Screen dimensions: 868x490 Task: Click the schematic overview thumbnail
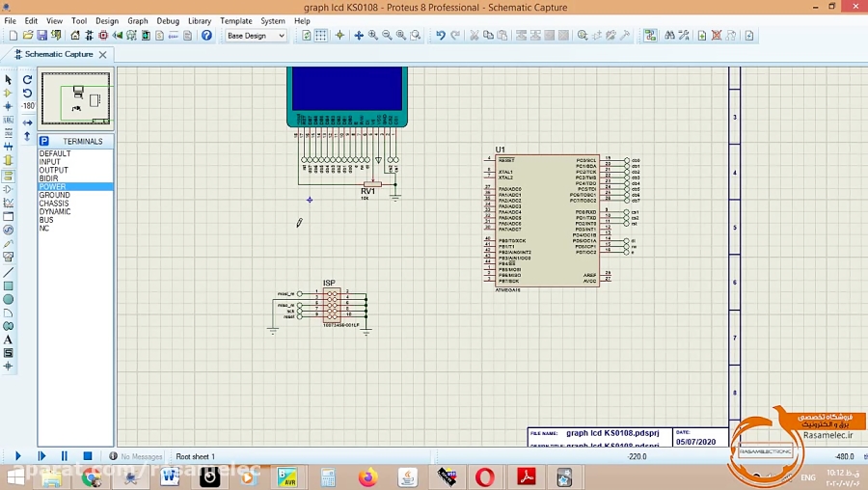click(x=76, y=99)
